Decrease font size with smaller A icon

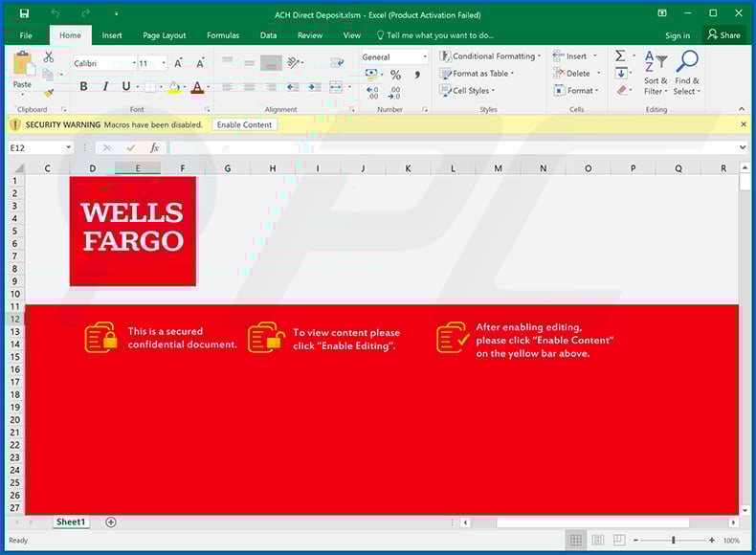pyautogui.click(x=200, y=63)
